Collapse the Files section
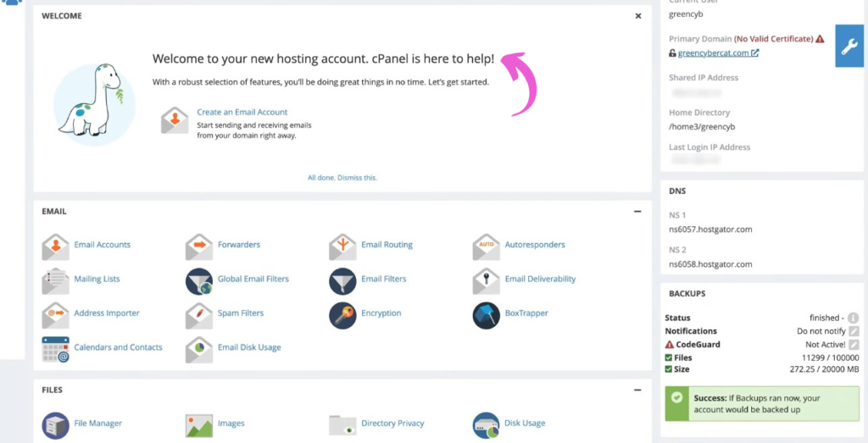This screenshot has height=443, width=868. tap(637, 390)
